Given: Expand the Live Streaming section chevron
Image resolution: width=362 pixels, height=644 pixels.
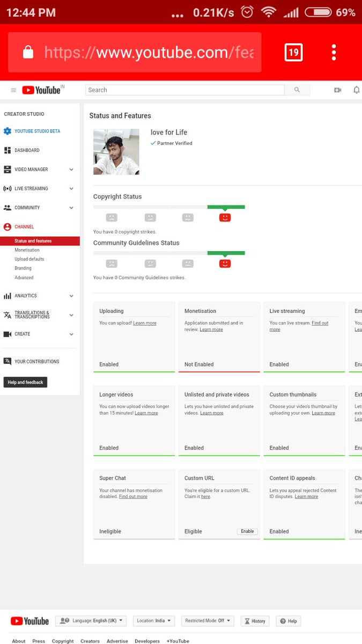Looking at the screenshot, I should tap(71, 189).
